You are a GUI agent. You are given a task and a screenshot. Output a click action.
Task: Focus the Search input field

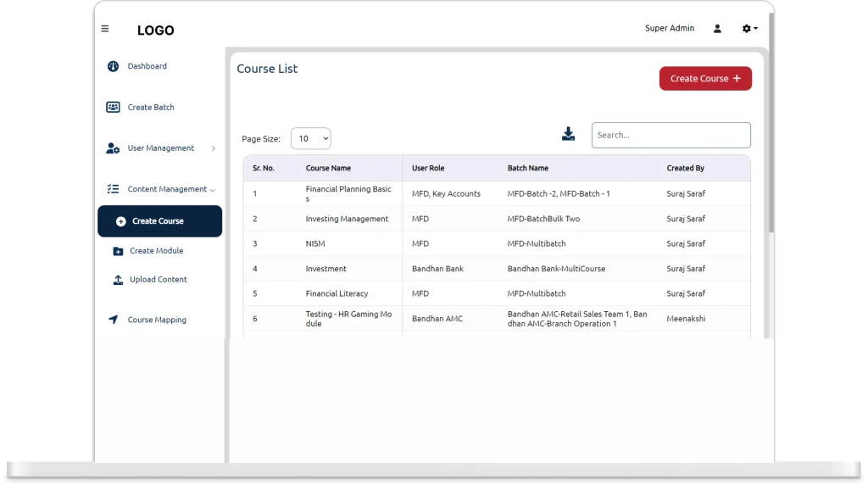671,135
